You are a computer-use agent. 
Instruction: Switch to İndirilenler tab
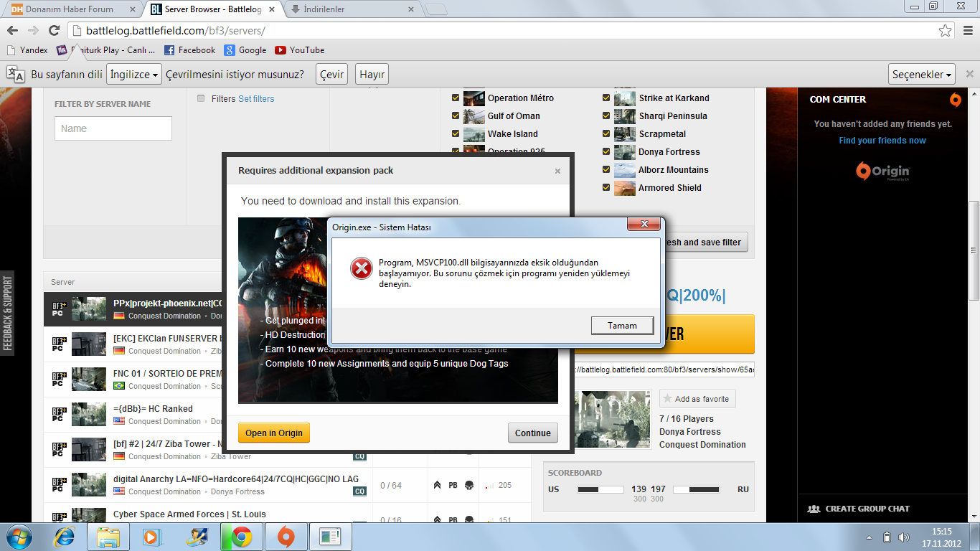coord(352,9)
